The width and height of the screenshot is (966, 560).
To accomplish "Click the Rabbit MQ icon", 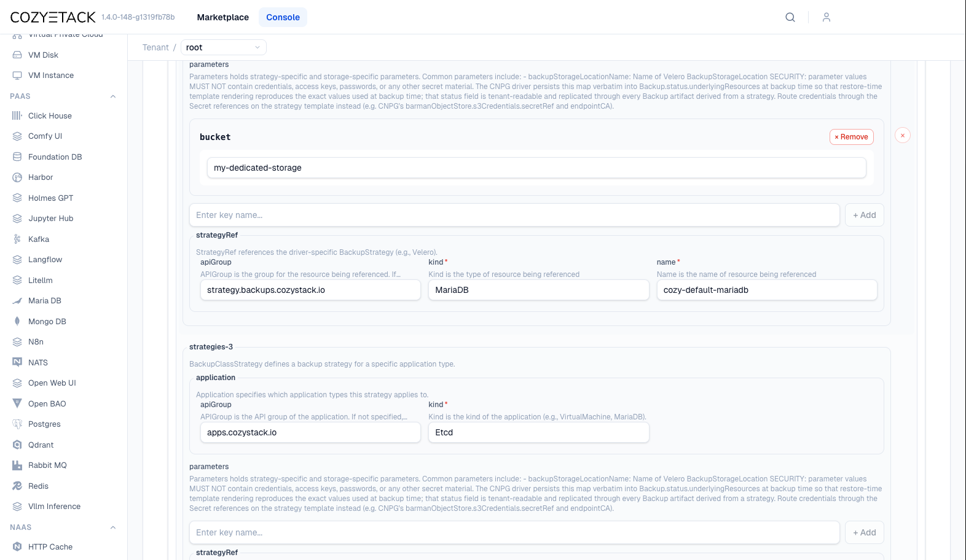I will coord(17,465).
